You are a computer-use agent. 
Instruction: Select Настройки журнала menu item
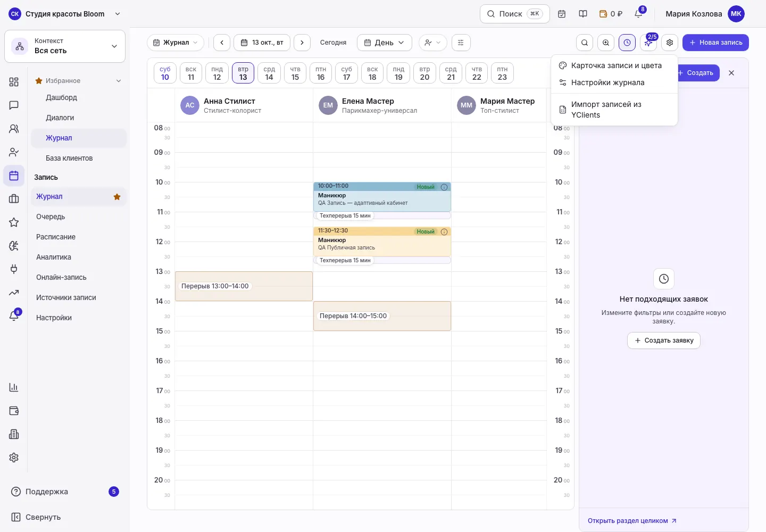click(614, 82)
